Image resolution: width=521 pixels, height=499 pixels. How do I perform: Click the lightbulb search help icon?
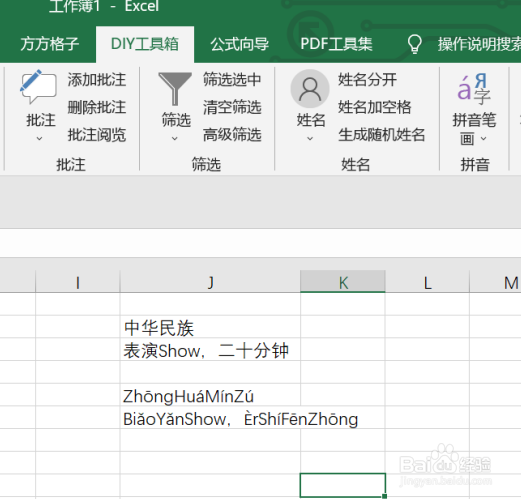click(415, 44)
